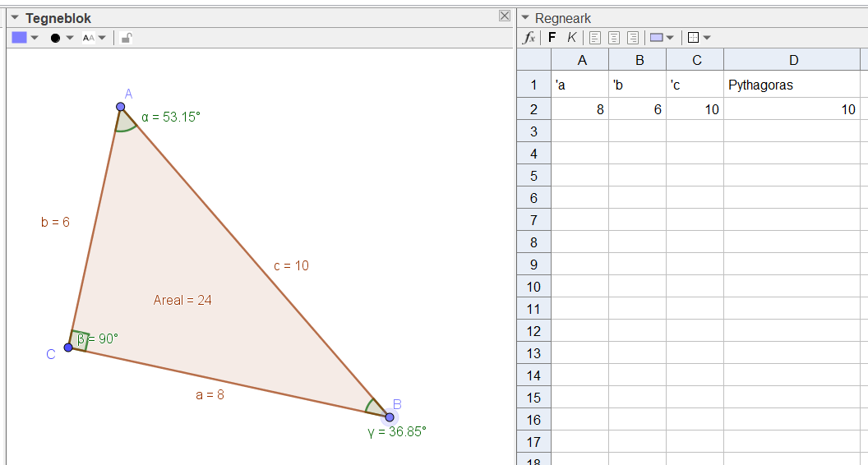Open the label style dropdown arrow
Screen dimensions: 868x465
click(102, 38)
